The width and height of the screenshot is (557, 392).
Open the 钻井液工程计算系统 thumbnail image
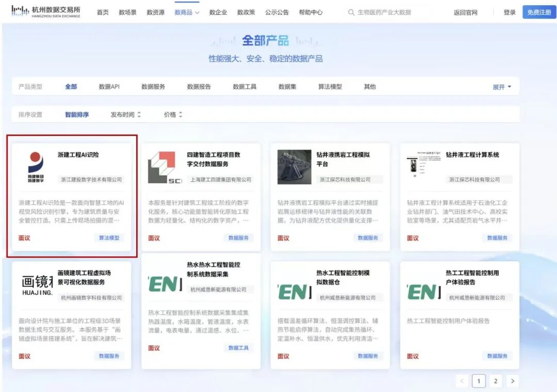click(x=423, y=164)
